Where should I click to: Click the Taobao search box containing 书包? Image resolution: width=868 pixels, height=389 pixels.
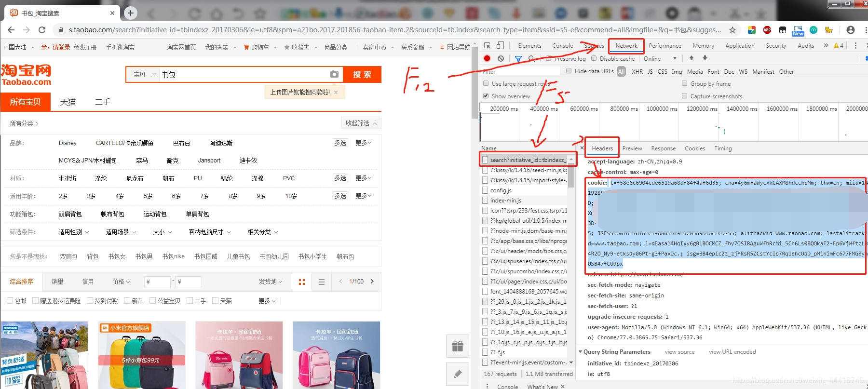pos(243,75)
